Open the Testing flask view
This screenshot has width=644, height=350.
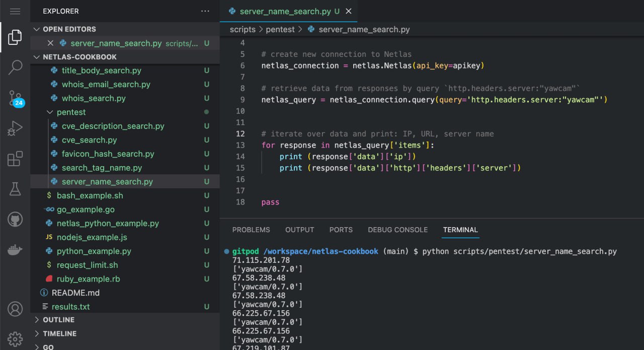15,189
